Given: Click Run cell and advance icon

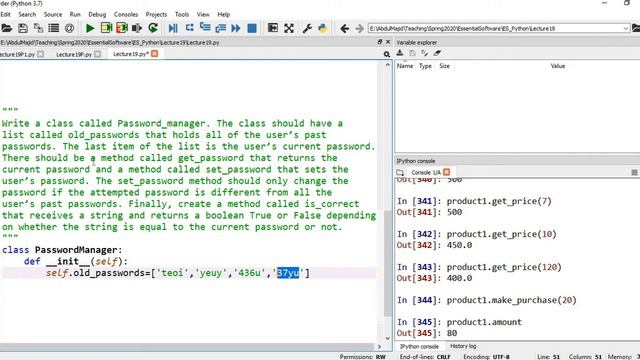Looking at the screenshot, I should (122, 28).
